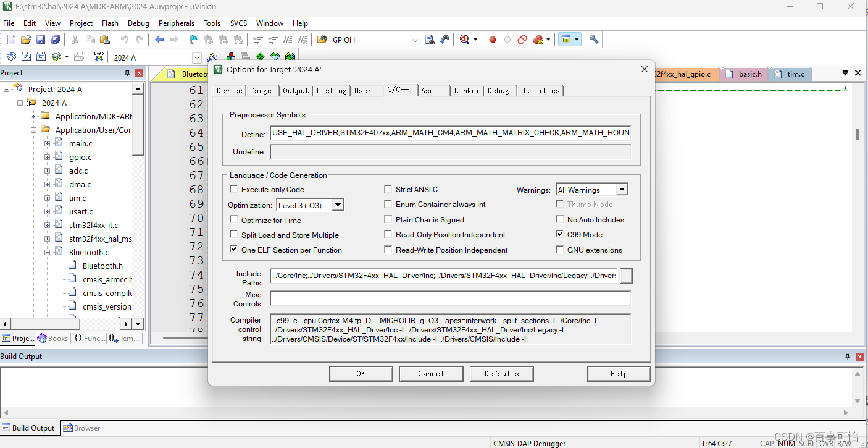
Task: Switch to the Linker options tab
Action: point(467,90)
